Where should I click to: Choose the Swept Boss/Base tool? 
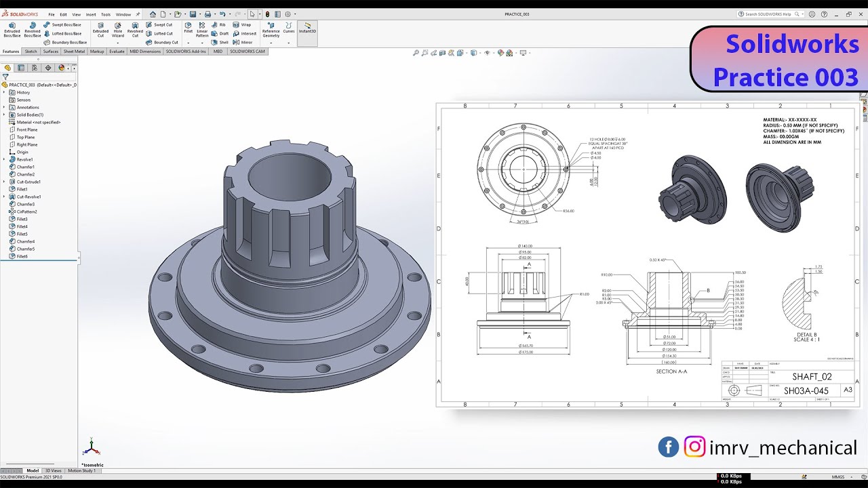point(62,24)
